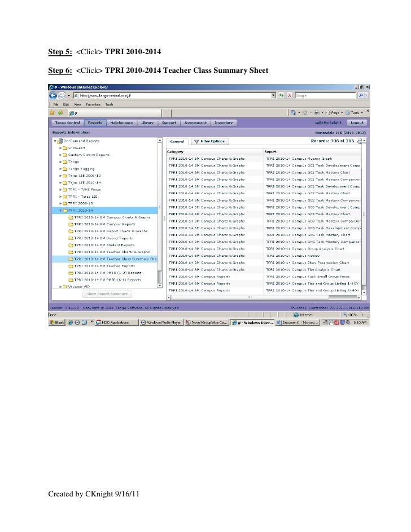Click the IE Back arrow button

tap(53, 95)
